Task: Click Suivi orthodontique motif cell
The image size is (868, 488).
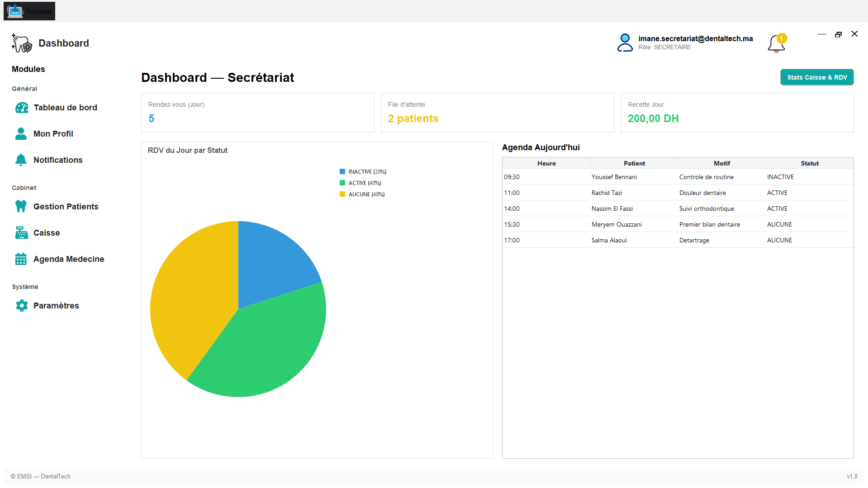Action: point(721,208)
